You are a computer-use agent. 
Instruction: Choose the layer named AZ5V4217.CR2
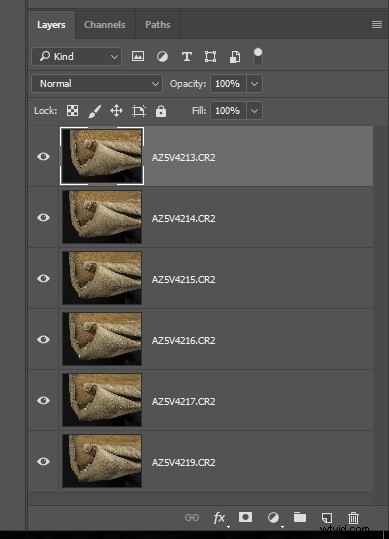click(x=184, y=401)
